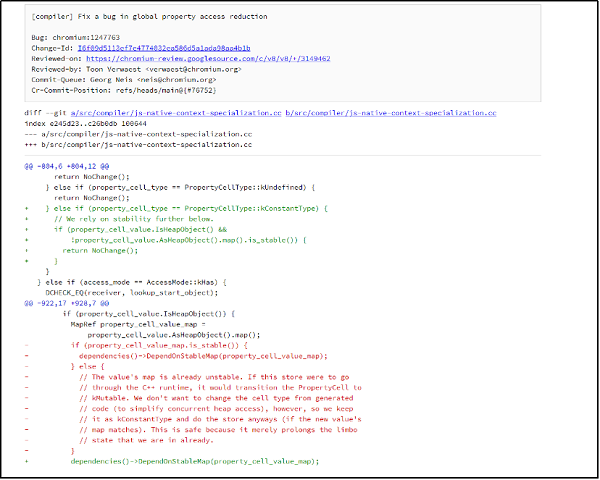Click the 'index e245d23..c26b0db 100644' line
Screen dimensions: 600x480
(x=85, y=124)
